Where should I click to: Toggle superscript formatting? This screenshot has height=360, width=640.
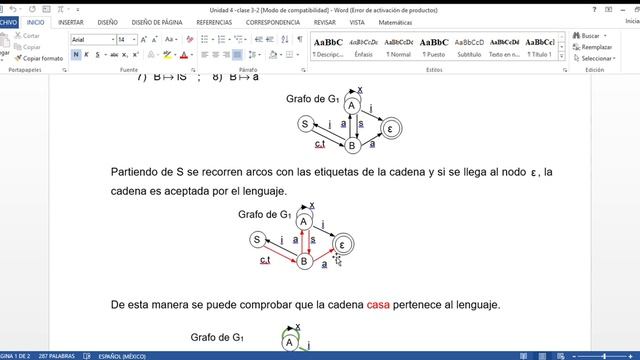point(136,55)
